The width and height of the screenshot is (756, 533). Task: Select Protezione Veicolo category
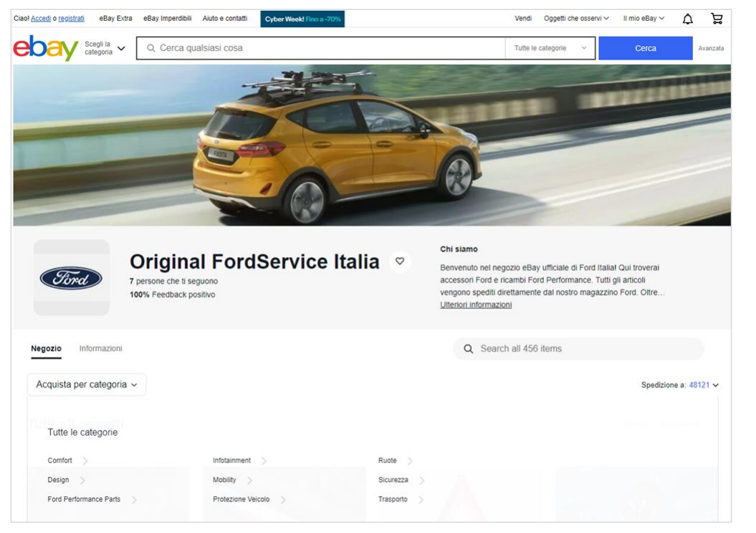point(241,499)
